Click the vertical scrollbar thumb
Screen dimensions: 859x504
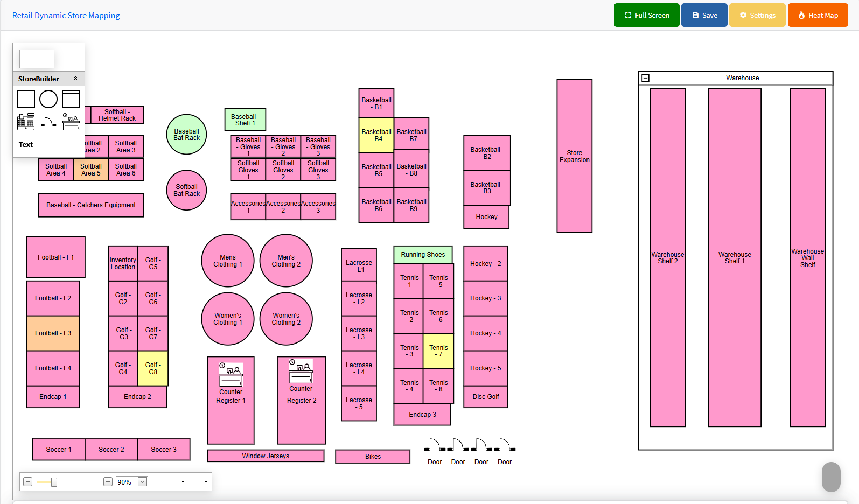[831, 477]
